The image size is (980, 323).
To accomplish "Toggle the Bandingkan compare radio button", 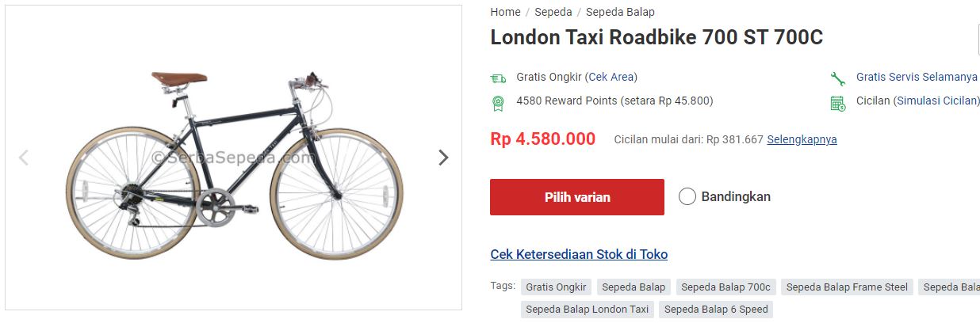I will tap(687, 196).
